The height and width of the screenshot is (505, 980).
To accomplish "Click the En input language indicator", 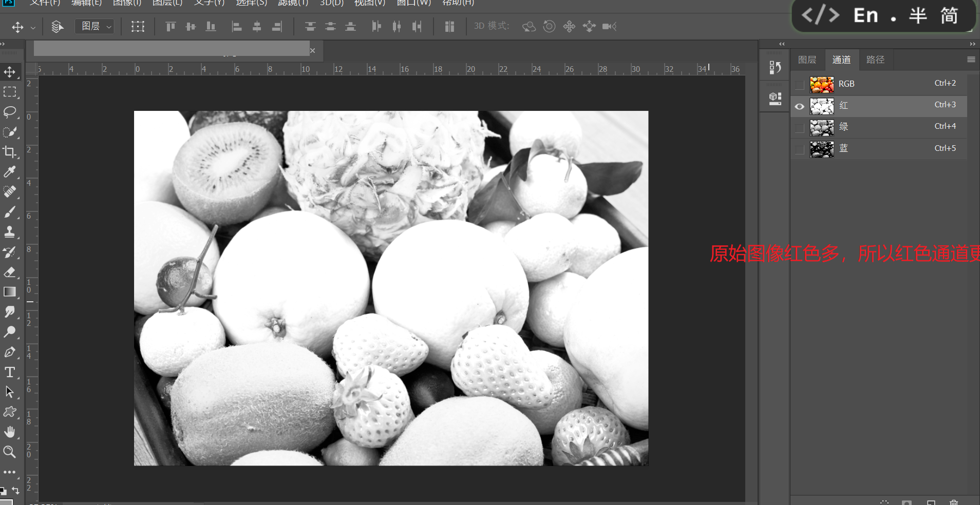I will 866,15.
